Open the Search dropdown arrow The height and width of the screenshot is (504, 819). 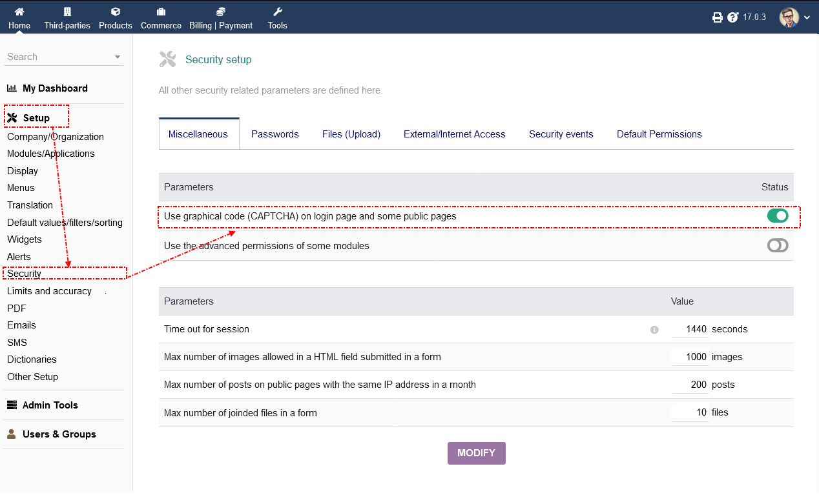point(118,57)
